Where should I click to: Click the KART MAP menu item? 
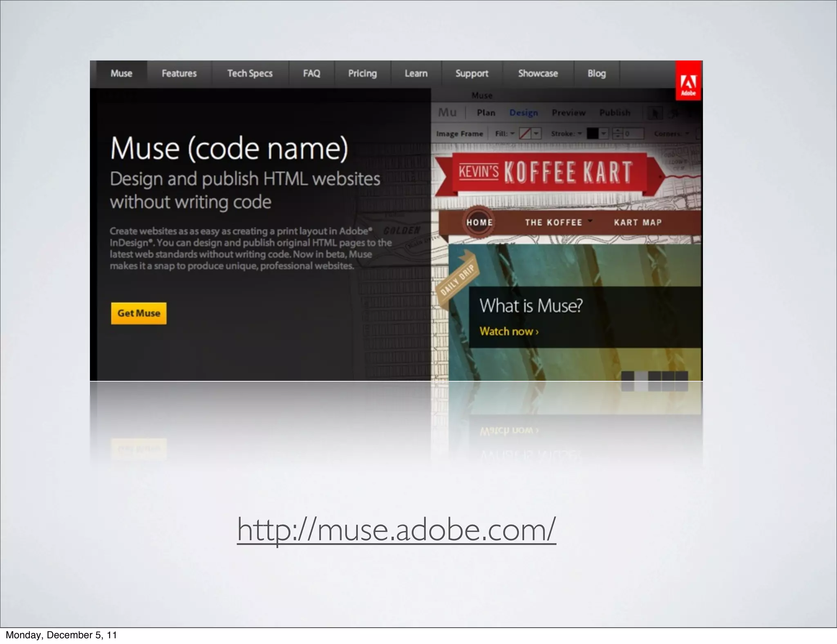638,223
